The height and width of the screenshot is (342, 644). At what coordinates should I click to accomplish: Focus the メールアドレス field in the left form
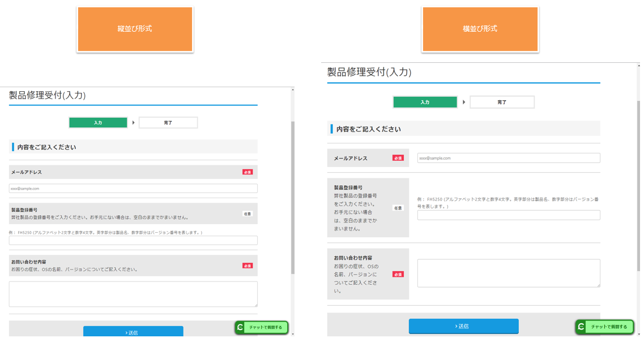(x=133, y=189)
